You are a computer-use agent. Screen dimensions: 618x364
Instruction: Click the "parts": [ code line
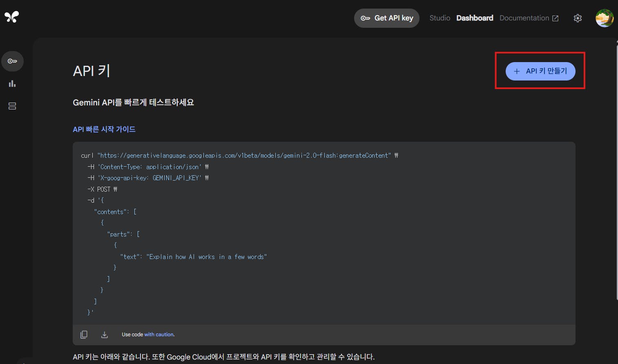(123, 234)
